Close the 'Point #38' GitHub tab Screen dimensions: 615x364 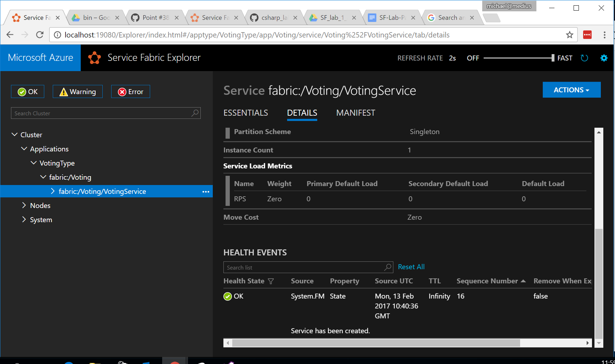tap(177, 18)
